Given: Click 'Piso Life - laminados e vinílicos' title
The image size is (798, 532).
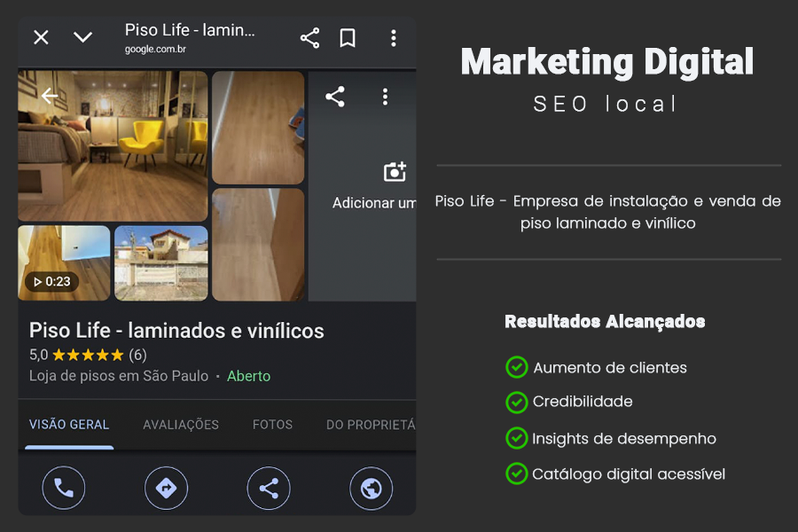Looking at the screenshot, I should pos(176,331).
